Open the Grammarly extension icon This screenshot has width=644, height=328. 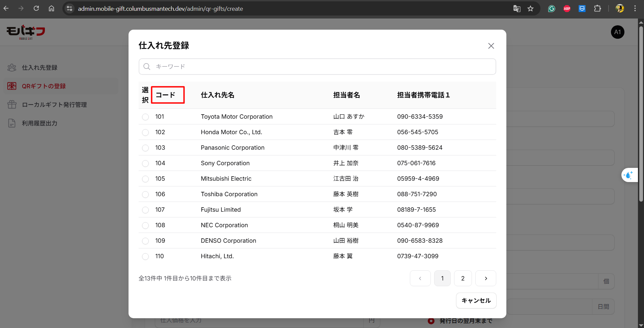click(552, 9)
